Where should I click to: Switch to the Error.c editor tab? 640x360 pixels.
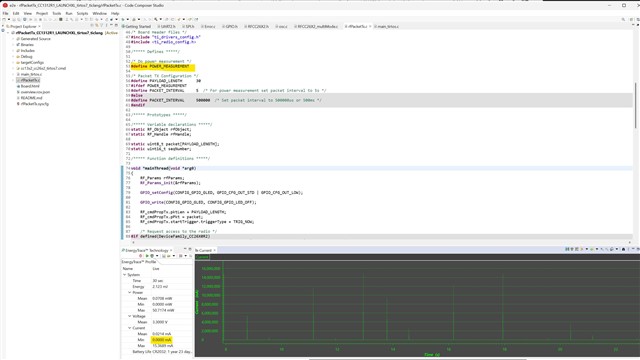[208, 27]
